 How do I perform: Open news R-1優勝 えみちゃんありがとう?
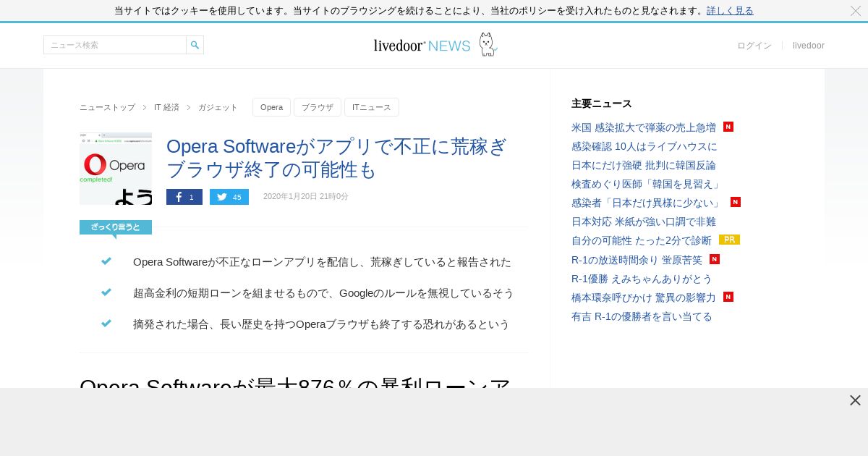642,278
